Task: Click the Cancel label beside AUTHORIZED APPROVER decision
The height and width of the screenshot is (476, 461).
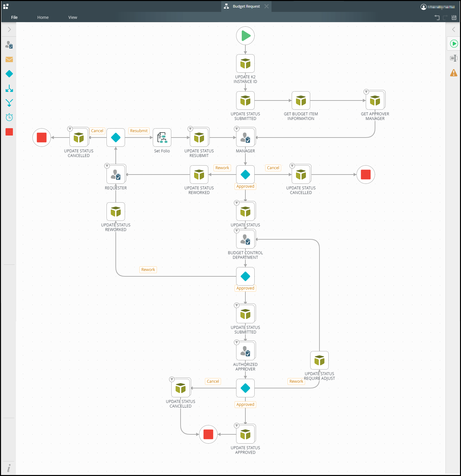Action: pos(213,381)
